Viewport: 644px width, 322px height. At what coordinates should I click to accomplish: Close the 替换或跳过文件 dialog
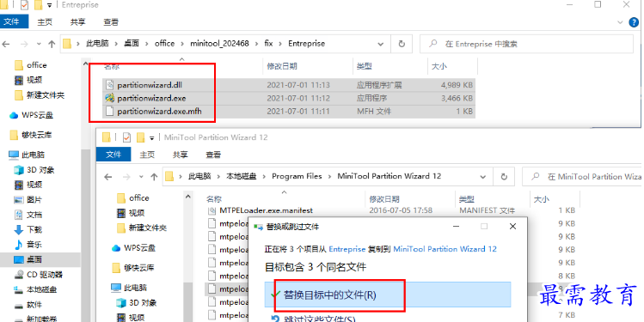[x=512, y=227]
